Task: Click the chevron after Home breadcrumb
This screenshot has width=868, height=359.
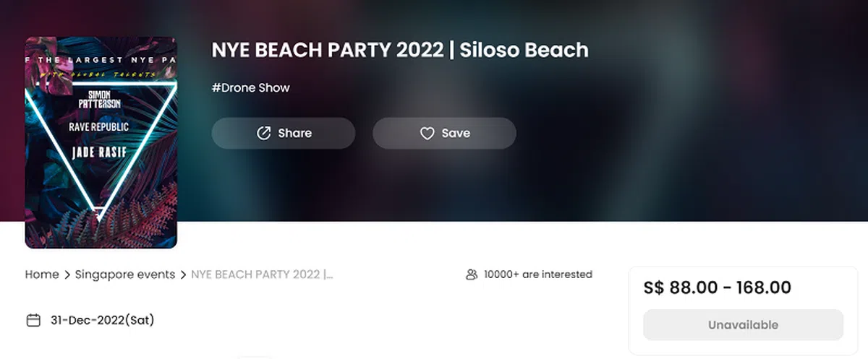Action: point(67,274)
